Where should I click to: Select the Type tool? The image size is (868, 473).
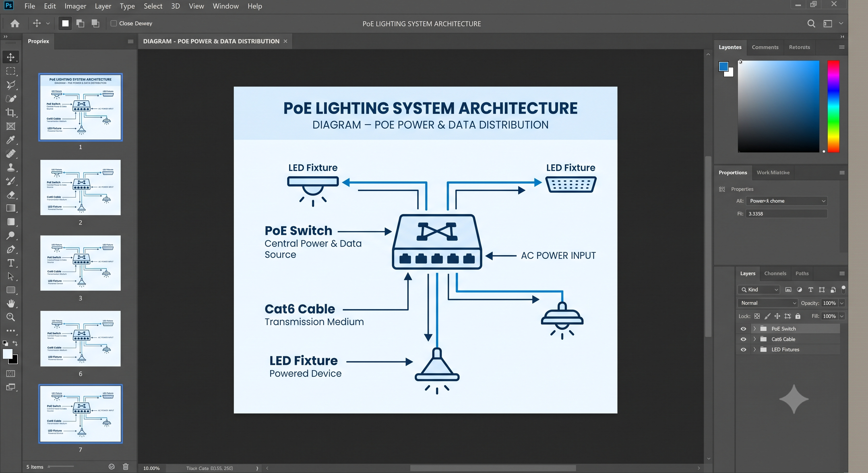coord(11,263)
